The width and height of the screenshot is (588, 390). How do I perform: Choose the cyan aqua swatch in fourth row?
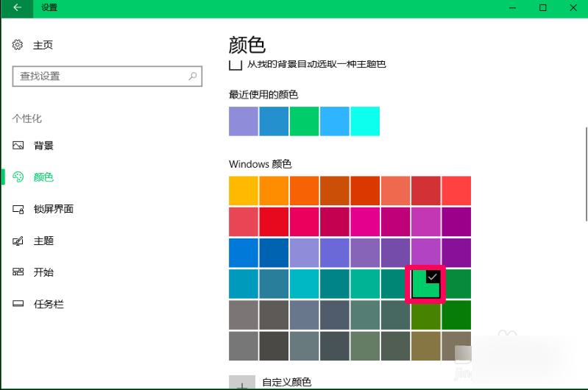304,284
